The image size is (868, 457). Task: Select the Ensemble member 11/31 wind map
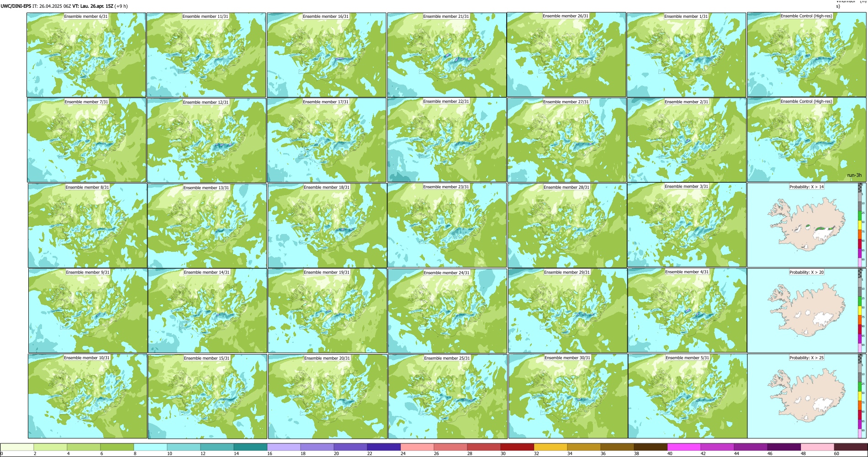pos(206,55)
